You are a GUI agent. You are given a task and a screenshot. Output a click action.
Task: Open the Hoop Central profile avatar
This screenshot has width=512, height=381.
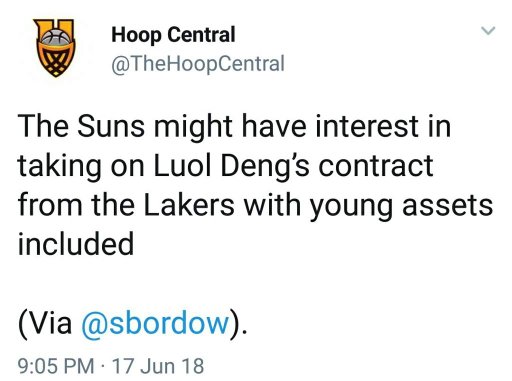(56, 48)
